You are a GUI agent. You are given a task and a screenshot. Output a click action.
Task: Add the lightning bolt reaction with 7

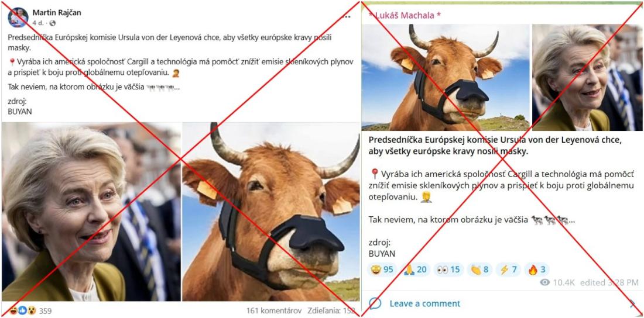(x=508, y=269)
